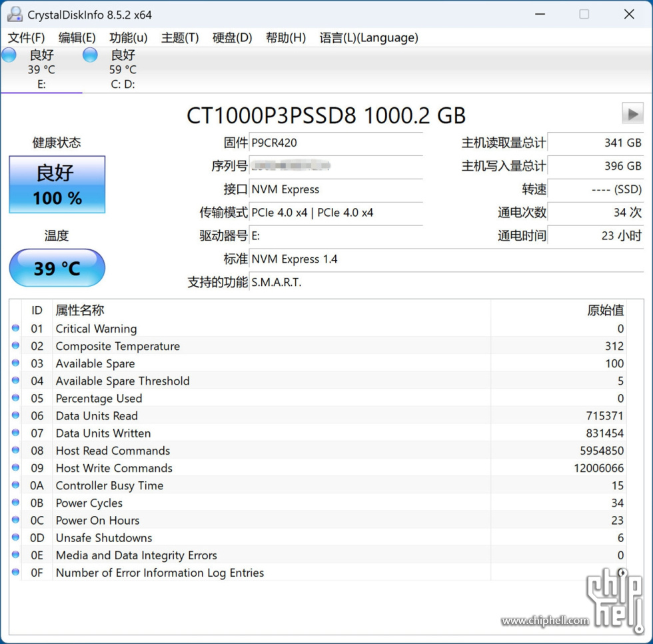
Task: Open the 硬盘(D) menu
Action: click(x=233, y=38)
